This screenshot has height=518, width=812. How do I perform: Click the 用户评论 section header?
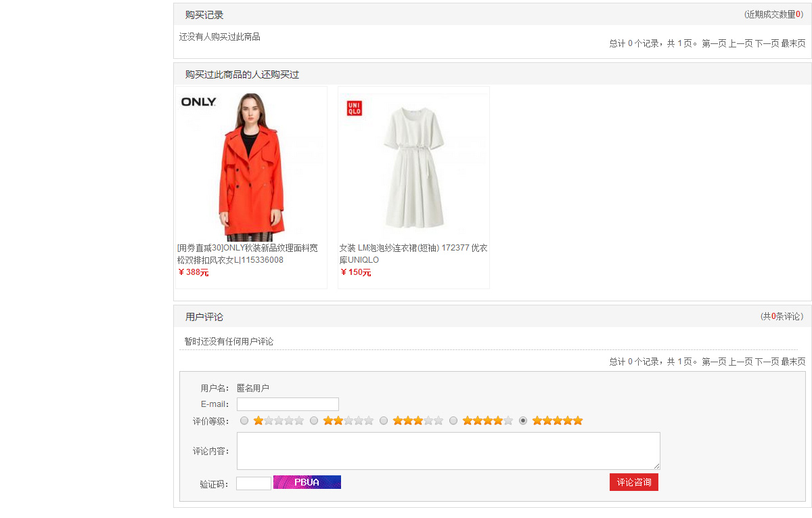click(204, 317)
